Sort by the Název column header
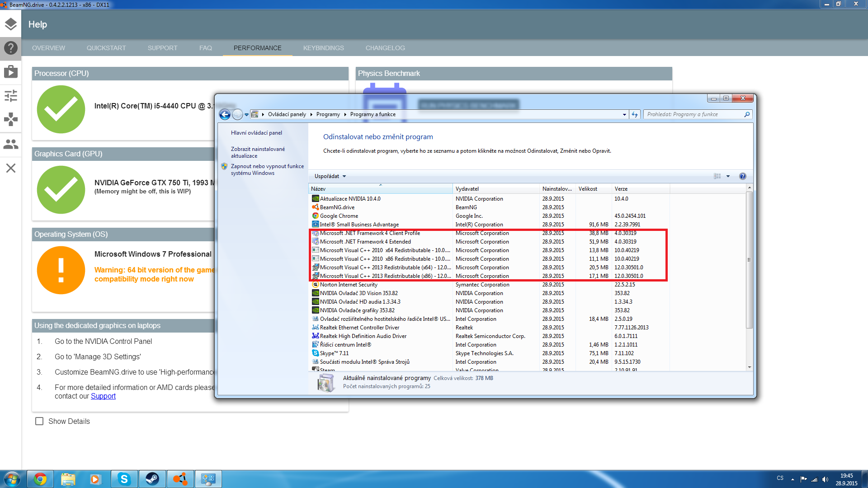Image resolution: width=868 pixels, height=488 pixels. click(380, 189)
